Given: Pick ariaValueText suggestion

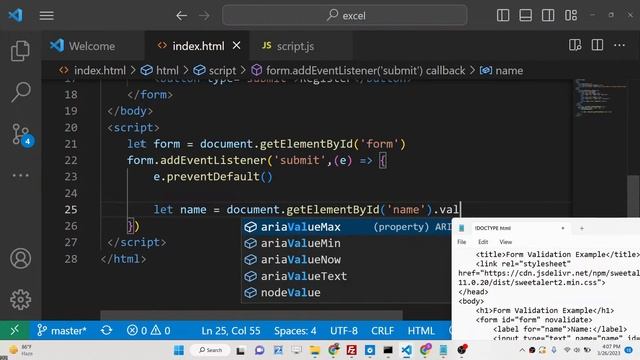Looking at the screenshot, I should [x=347, y=276].
